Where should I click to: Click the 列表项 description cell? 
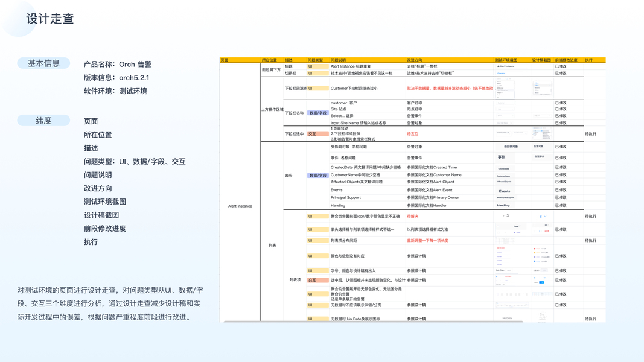click(295, 279)
